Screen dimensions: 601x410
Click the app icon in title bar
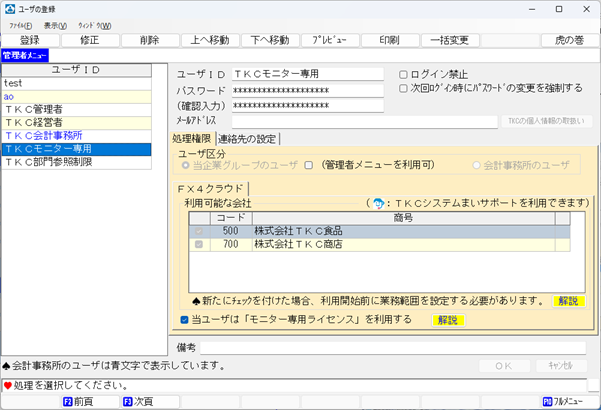(10, 9)
